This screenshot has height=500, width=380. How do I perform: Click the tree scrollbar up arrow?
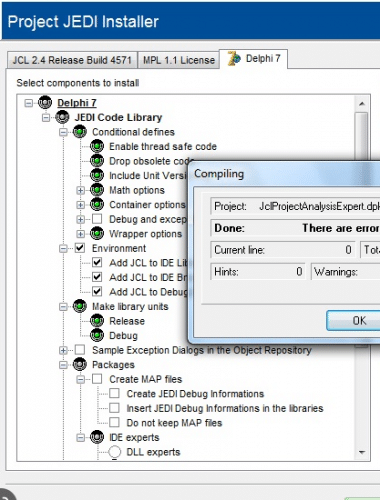point(362,104)
